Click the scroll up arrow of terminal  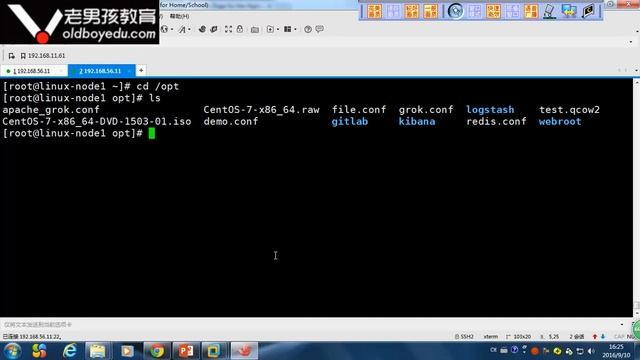[636, 82]
